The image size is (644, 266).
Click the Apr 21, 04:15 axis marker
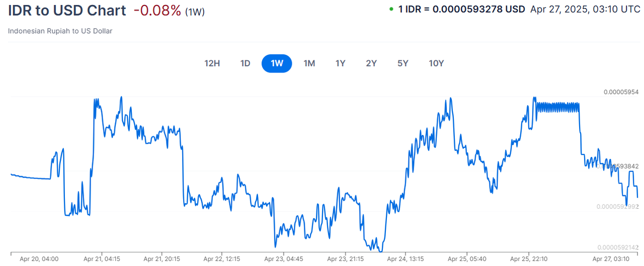101,259
